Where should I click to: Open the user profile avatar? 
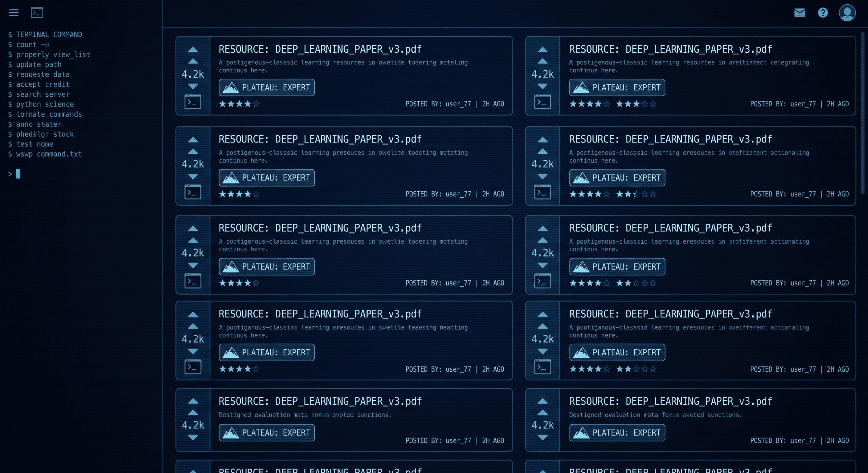(847, 13)
